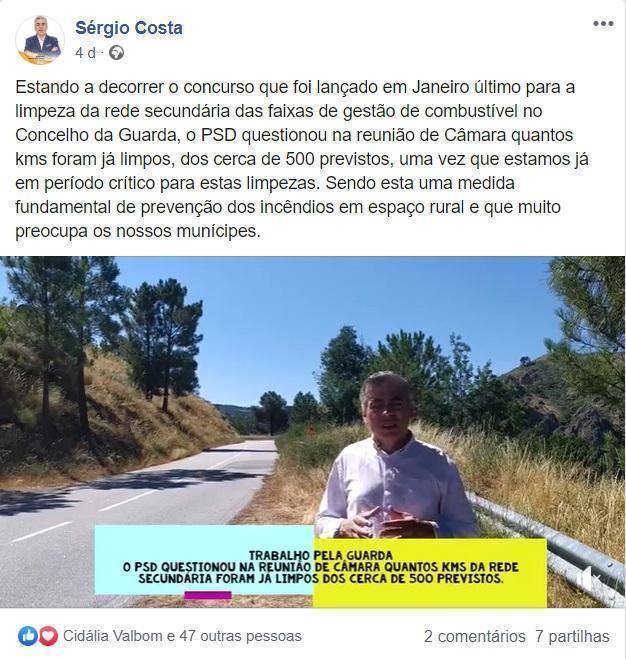Click the blue Like reaction icon
This screenshot has width=626, height=659.
pyautogui.click(x=28, y=636)
